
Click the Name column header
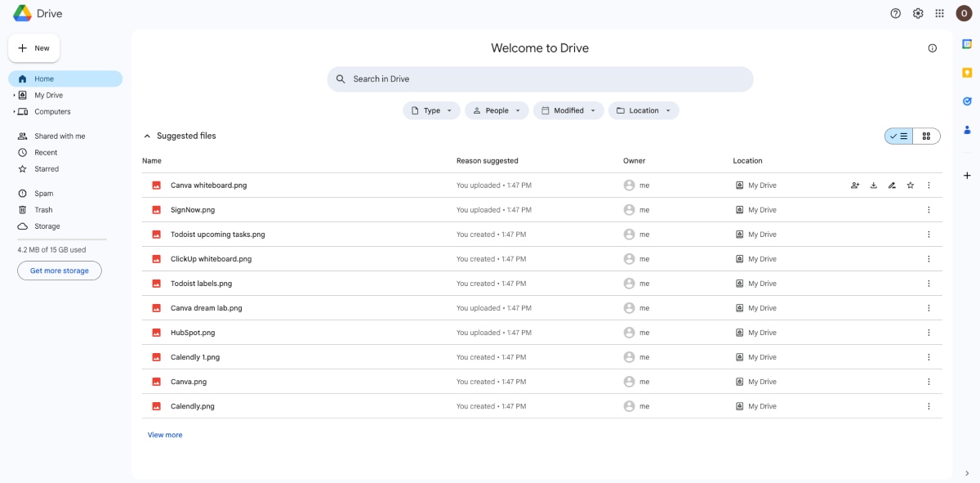(x=152, y=161)
